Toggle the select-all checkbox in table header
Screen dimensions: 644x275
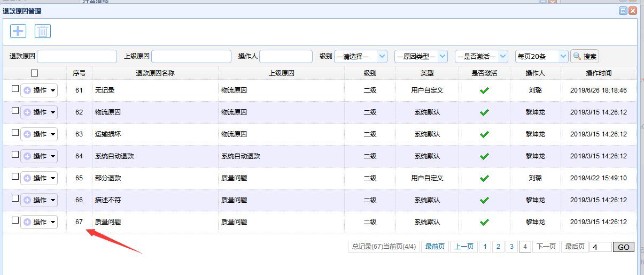click(x=35, y=73)
